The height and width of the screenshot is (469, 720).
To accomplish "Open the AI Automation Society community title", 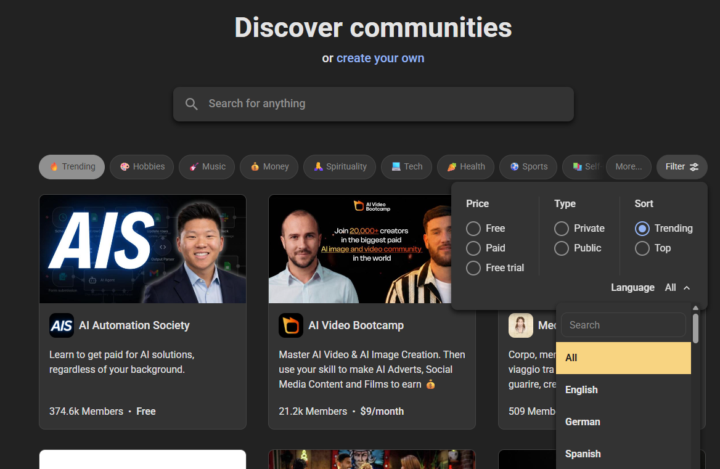I will tap(134, 325).
